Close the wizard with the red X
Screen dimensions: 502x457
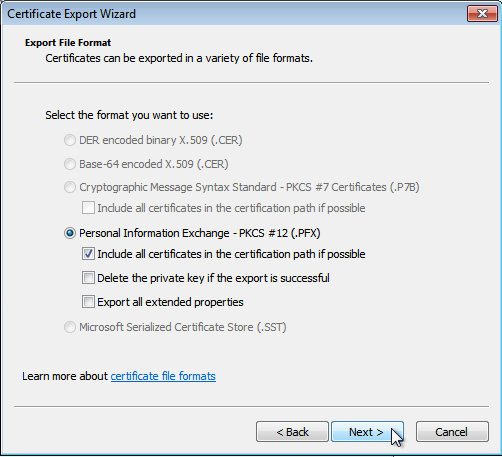482,14
